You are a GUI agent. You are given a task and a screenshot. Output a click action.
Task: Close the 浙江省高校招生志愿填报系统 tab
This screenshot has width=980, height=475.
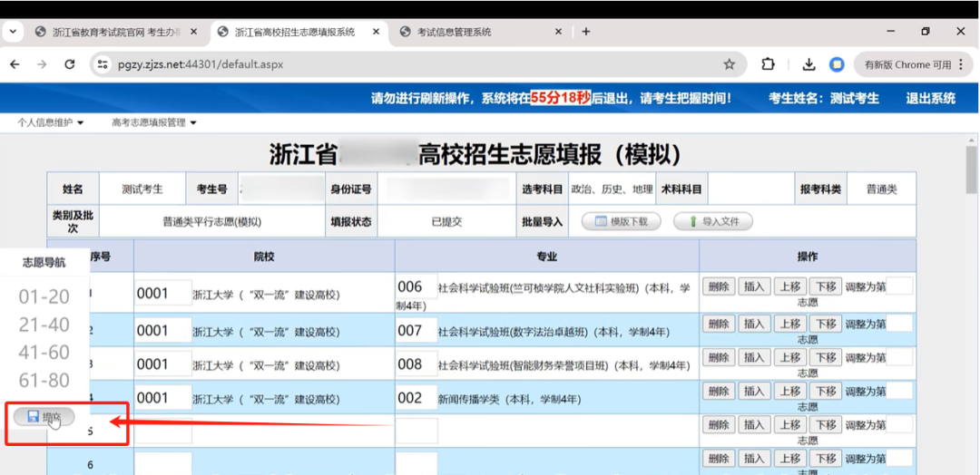(377, 32)
